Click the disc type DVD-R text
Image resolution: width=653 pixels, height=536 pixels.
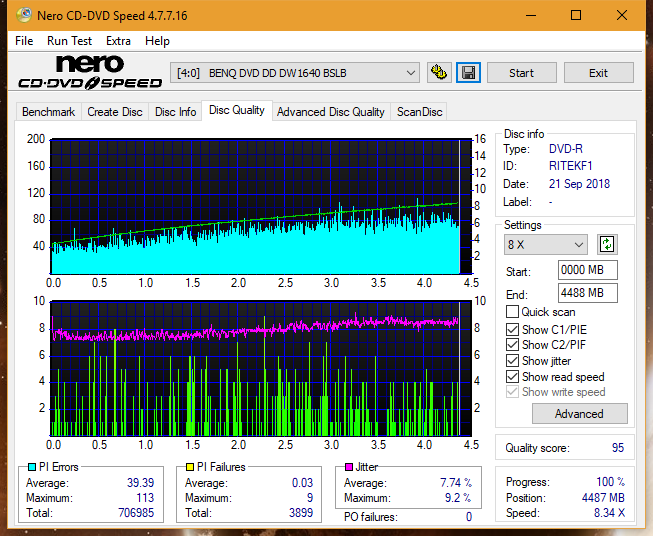pos(566,149)
